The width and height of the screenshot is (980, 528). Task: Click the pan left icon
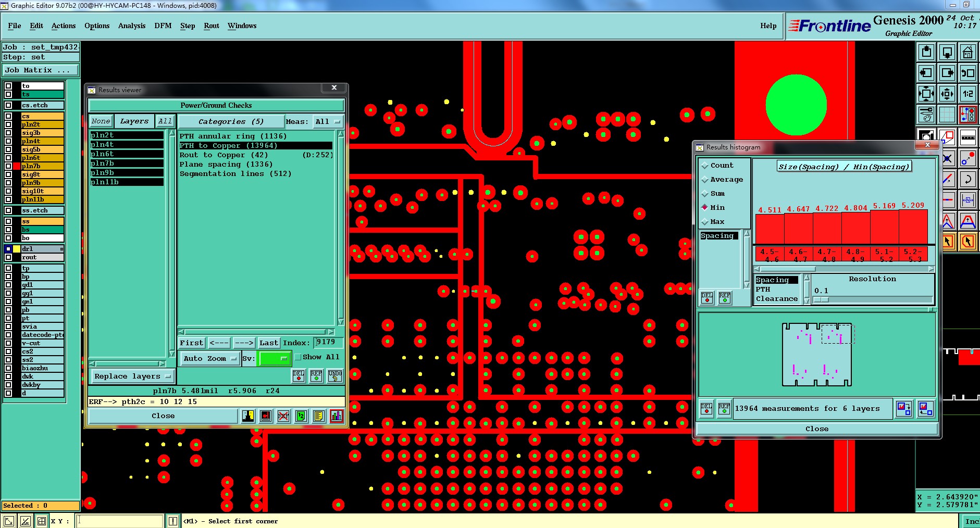926,73
